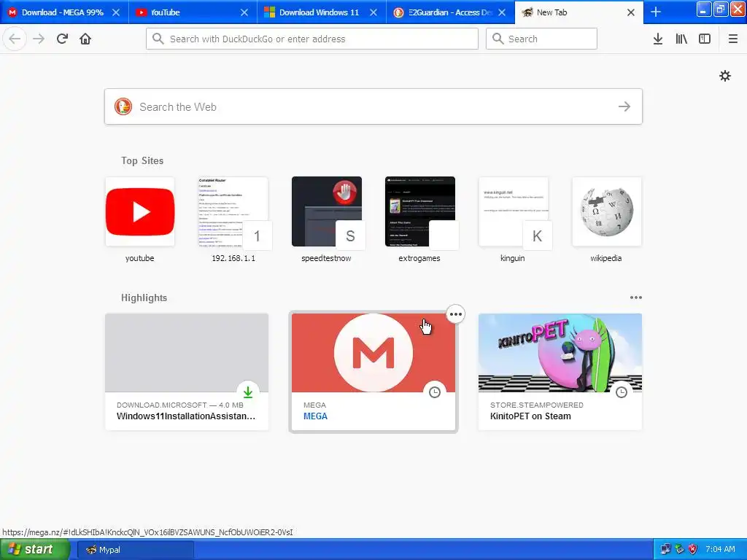Click the red security shield tray icon

coord(693,550)
